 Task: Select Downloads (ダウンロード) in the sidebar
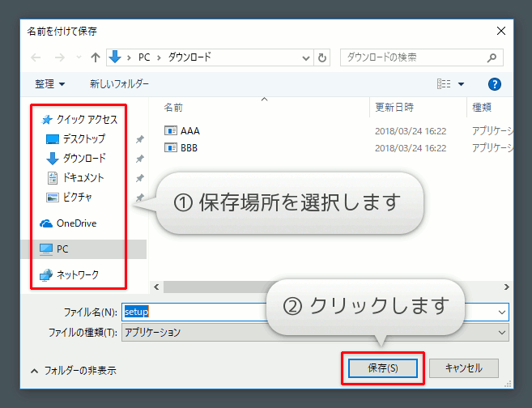click(83, 158)
